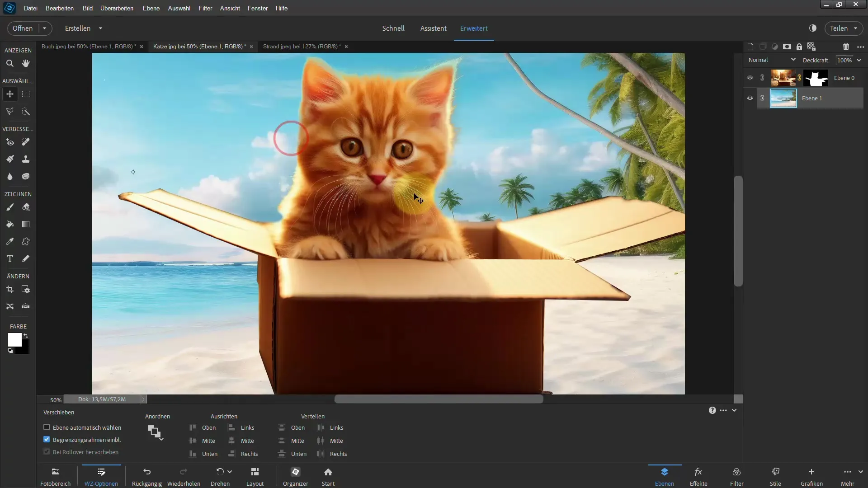Open the Drehen rotate options arrow
This screenshot has height=488, width=868.
(x=230, y=471)
